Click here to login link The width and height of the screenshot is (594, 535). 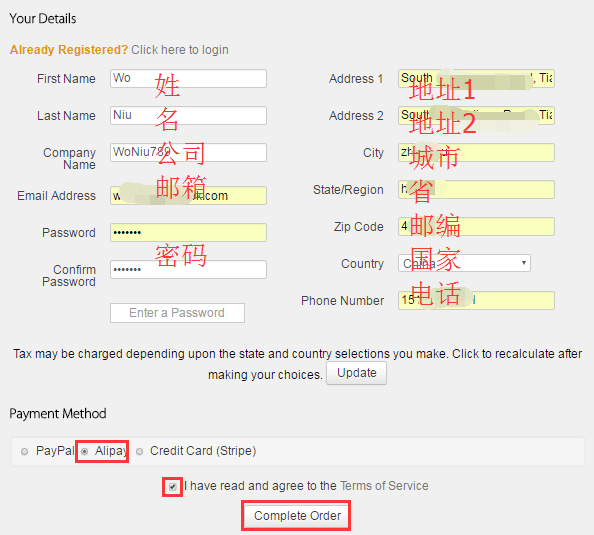pyautogui.click(x=180, y=50)
